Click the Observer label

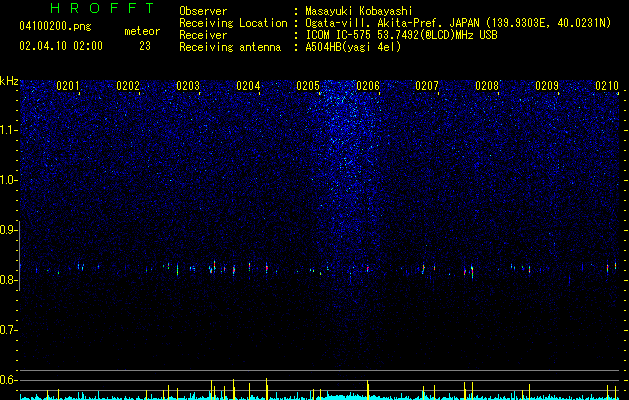tap(203, 11)
